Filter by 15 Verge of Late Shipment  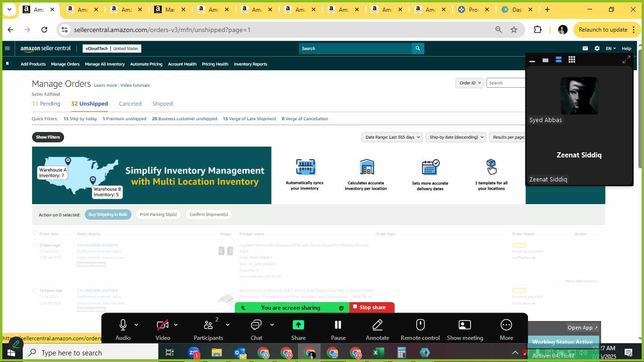coord(249,119)
